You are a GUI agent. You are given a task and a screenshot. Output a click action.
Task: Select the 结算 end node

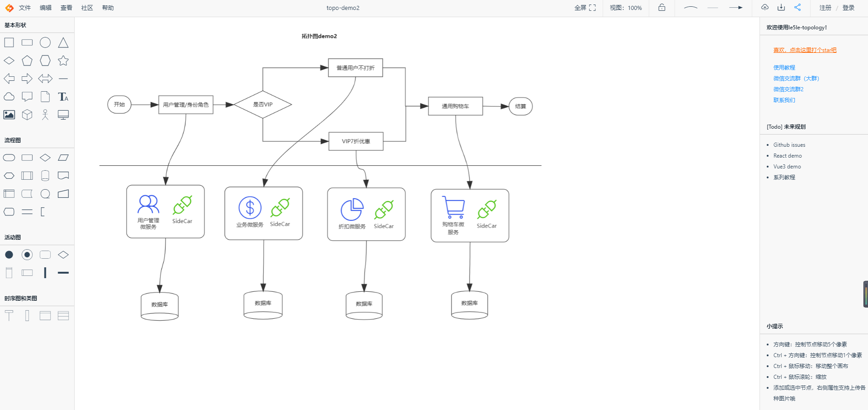click(x=520, y=106)
